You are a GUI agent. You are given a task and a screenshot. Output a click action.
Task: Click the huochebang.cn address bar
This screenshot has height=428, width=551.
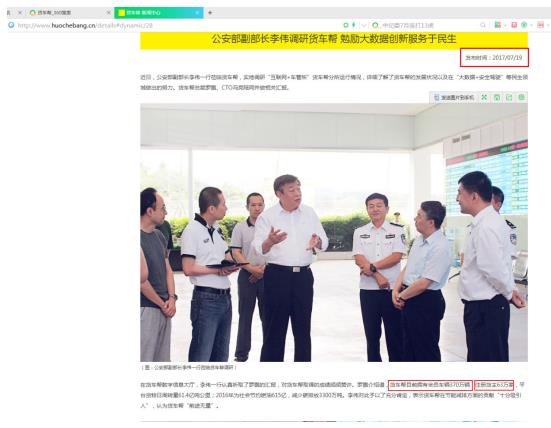[x=176, y=25]
